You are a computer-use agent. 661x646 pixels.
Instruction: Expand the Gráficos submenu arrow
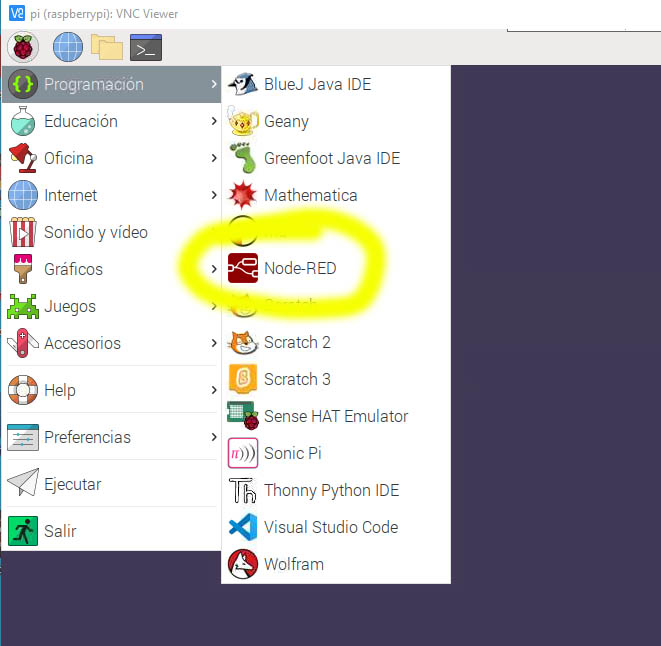(214, 269)
